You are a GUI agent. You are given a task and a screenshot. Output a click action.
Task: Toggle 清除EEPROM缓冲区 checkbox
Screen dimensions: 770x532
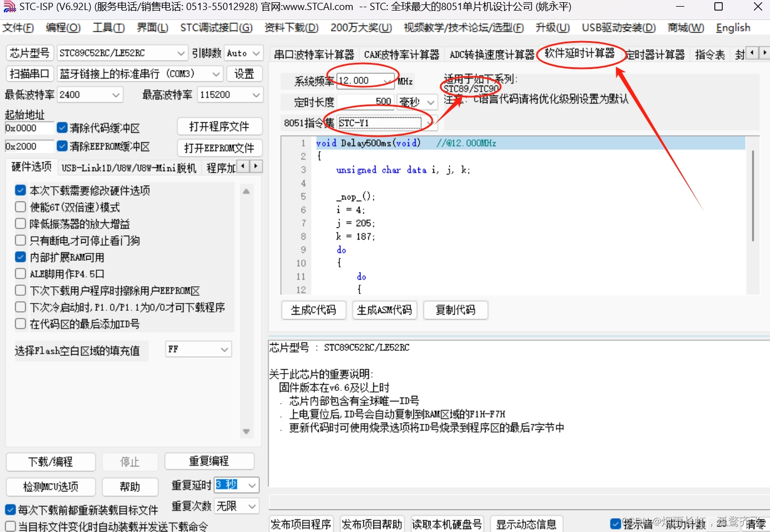(62, 146)
